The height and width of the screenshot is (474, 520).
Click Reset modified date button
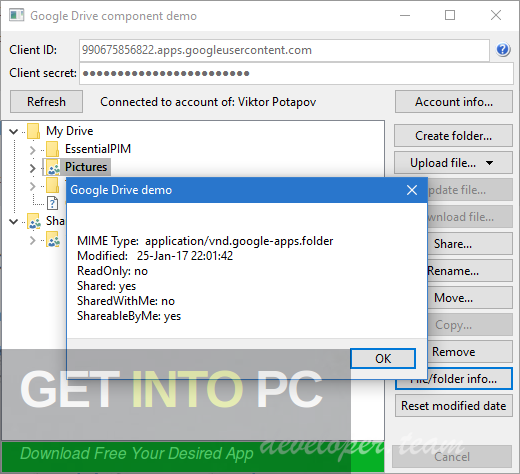tap(454, 406)
